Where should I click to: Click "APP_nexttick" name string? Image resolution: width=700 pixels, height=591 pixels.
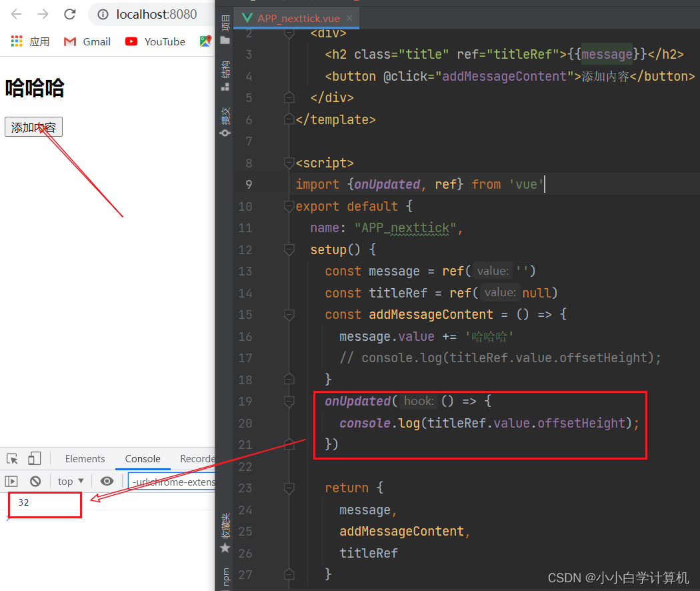pos(405,228)
